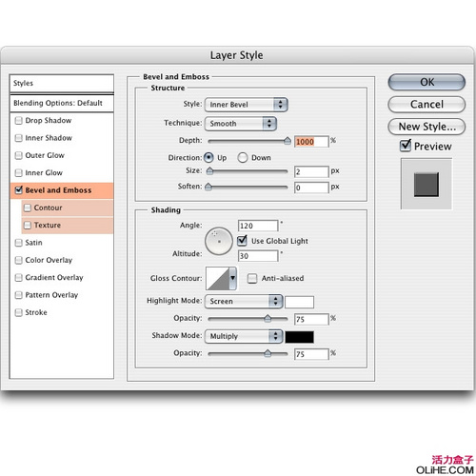Image resolution: width=476 pixels, height=476 pixels.
Task: Enable the Inner Shadow checkbox
Action: 19,138
